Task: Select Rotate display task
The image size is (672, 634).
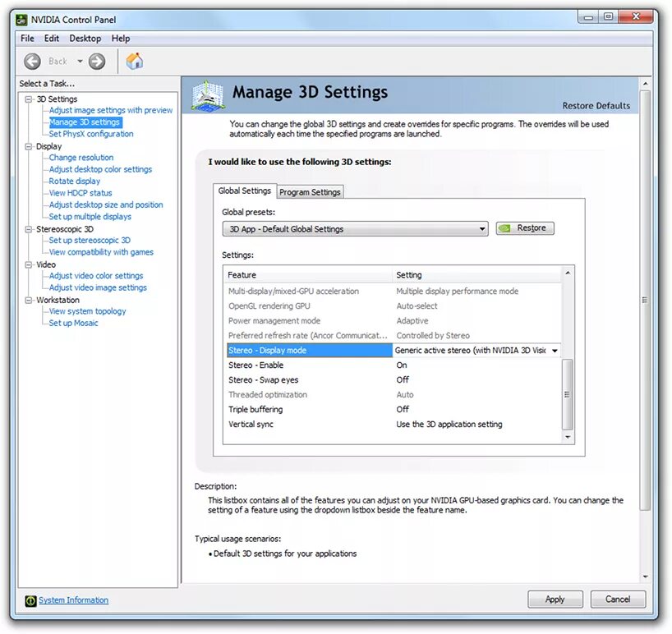Action: click(74, 181)
